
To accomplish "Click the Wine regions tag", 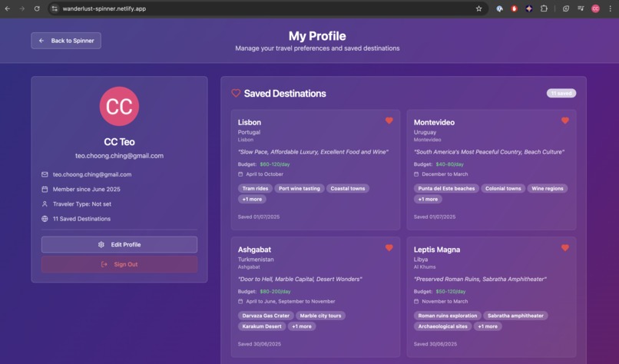I will [547, 188].
